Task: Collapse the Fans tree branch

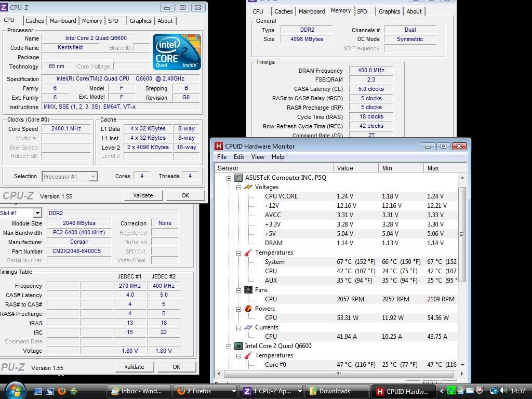Action: [x=239, y=290]
